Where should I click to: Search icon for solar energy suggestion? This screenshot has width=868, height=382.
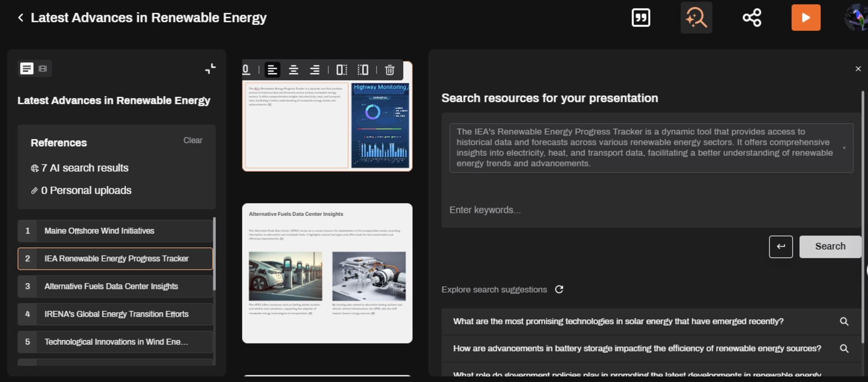pyautogui.click(x=844, y=321)
